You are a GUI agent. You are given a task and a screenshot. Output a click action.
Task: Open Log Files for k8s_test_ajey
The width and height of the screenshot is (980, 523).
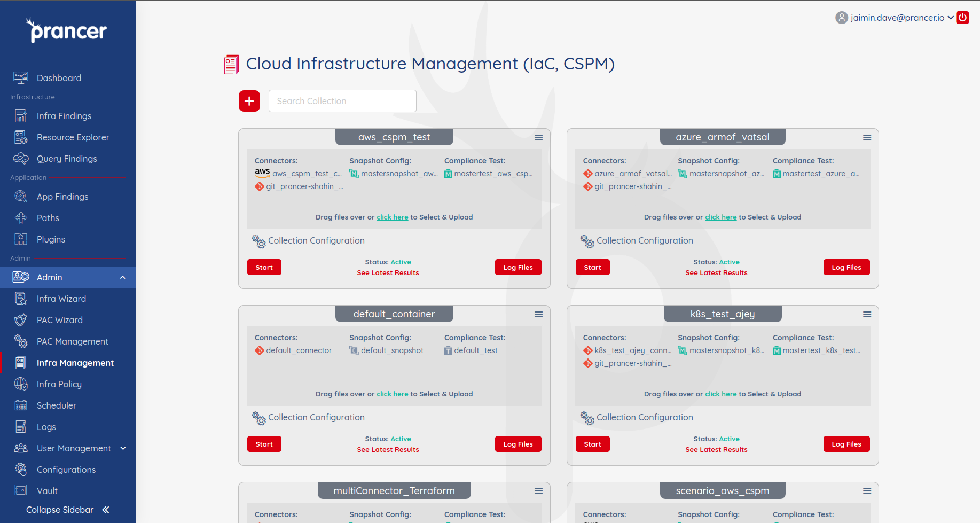click(846, 444)
